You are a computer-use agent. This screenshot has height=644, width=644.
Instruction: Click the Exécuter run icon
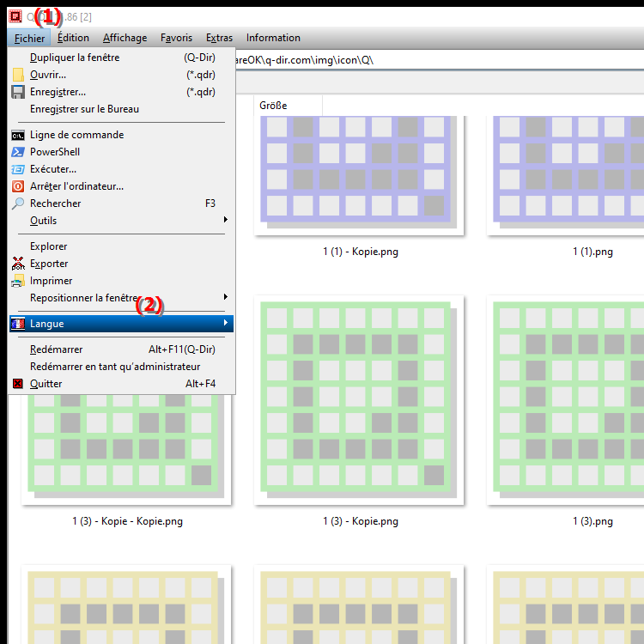(x=18, y=169)
